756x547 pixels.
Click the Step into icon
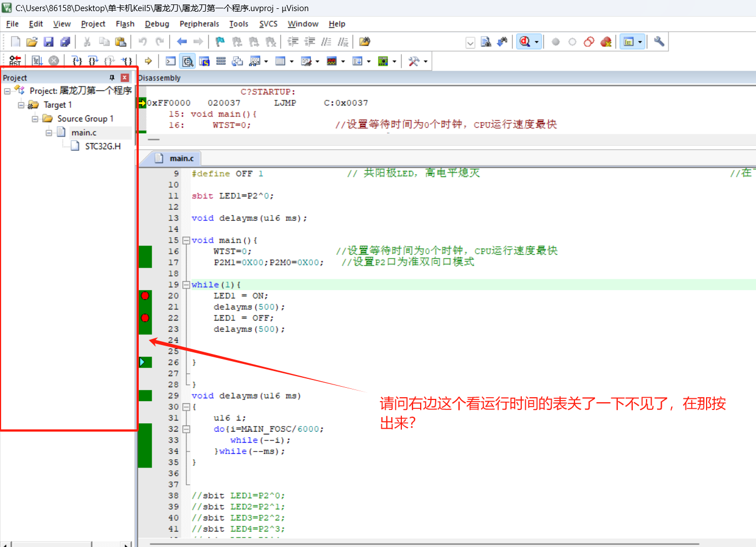pyautogui.click(x=77, y=61)
